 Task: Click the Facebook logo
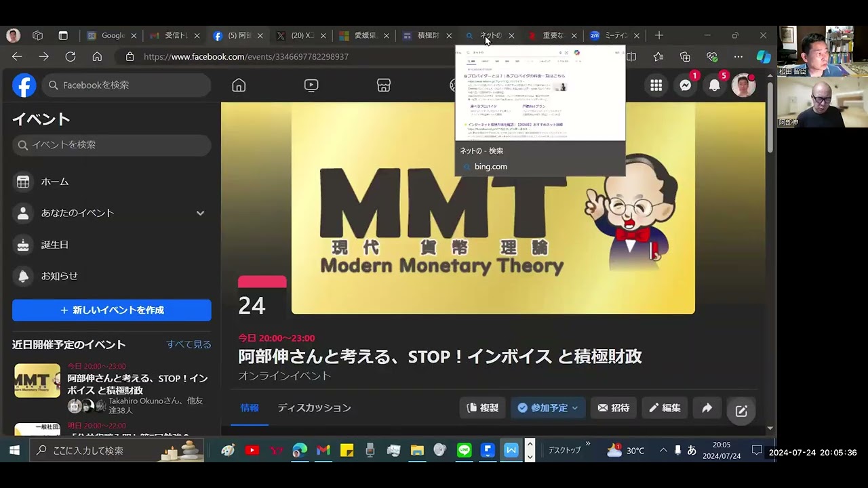pos(24,85)
